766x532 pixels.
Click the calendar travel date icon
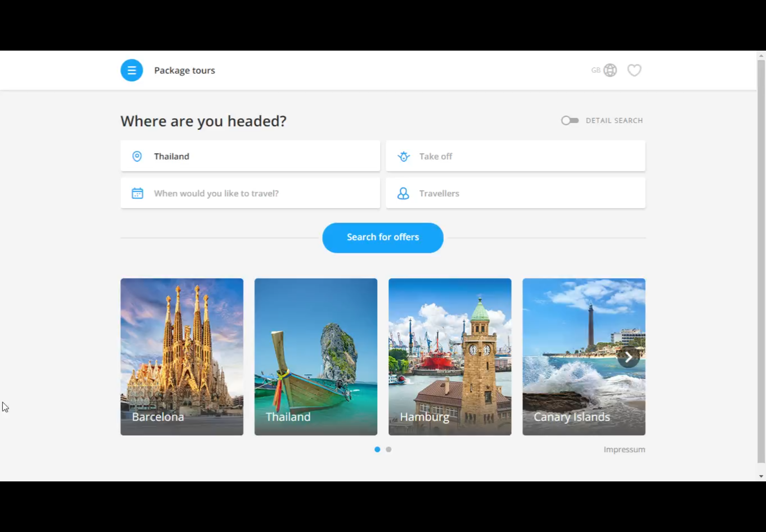click(137, 193)
